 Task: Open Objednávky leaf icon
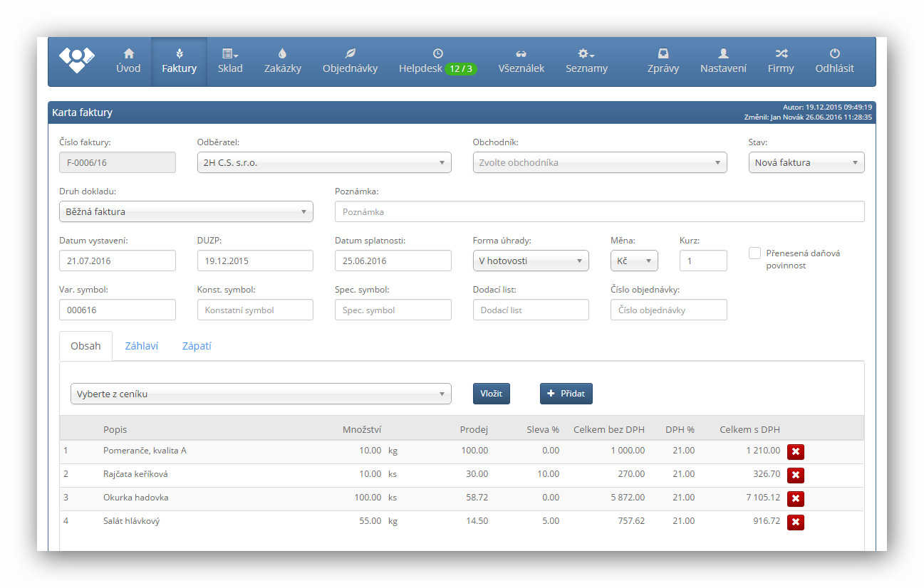click(x=350, y=53)
